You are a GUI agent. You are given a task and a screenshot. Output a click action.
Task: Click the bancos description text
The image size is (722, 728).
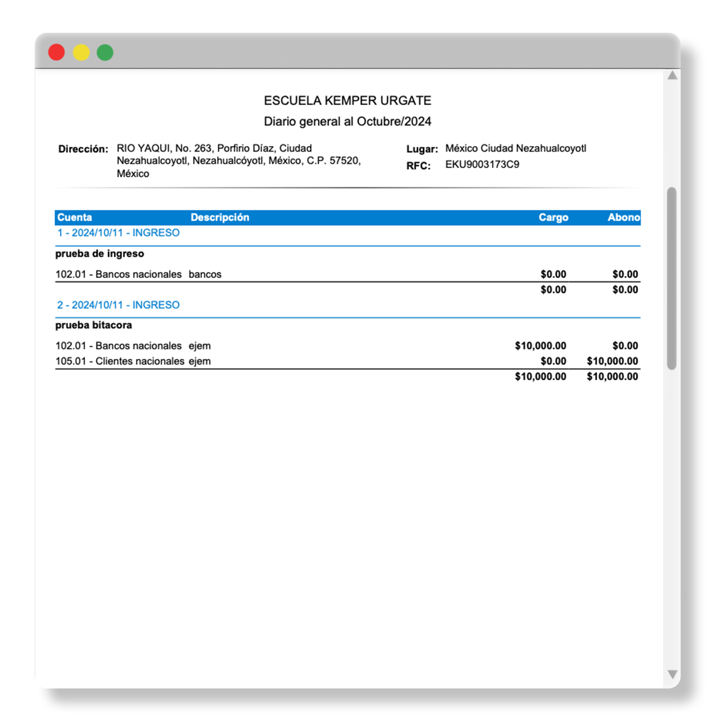pos(205,275)
